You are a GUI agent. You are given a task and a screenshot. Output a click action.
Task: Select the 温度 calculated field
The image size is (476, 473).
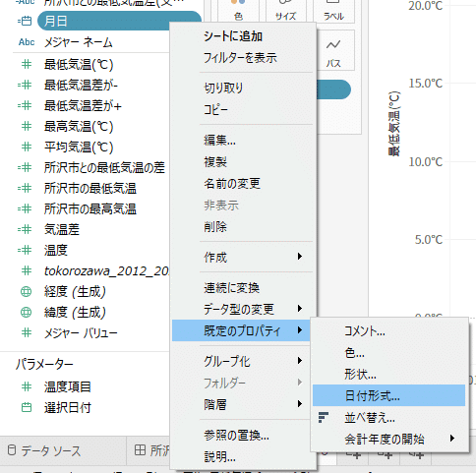(56, 250)
